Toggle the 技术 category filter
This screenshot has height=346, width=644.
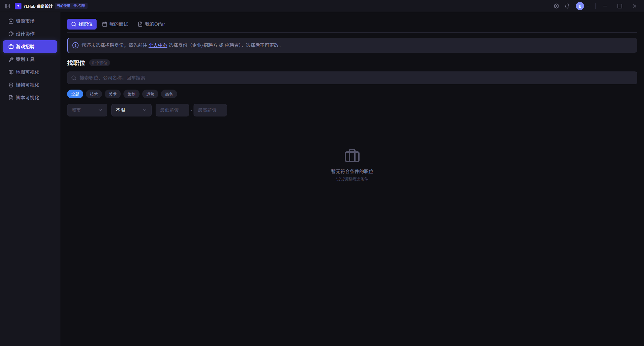pyautogui.click(x=94, y=94)
